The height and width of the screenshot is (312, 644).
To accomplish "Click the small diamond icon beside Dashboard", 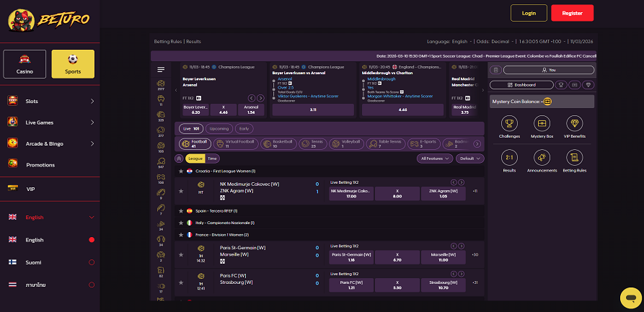I will coord(588,85).
